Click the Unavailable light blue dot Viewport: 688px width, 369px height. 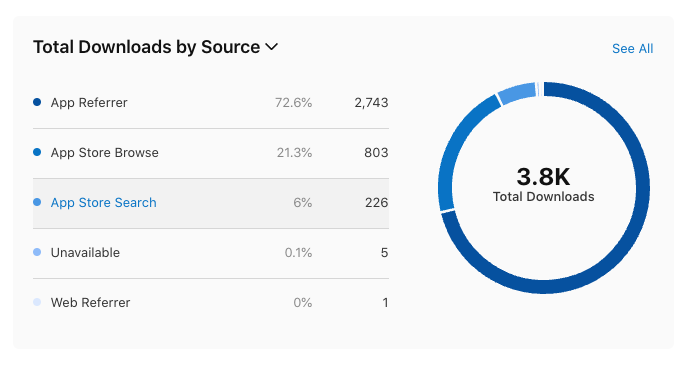click(x=37, y=252)
